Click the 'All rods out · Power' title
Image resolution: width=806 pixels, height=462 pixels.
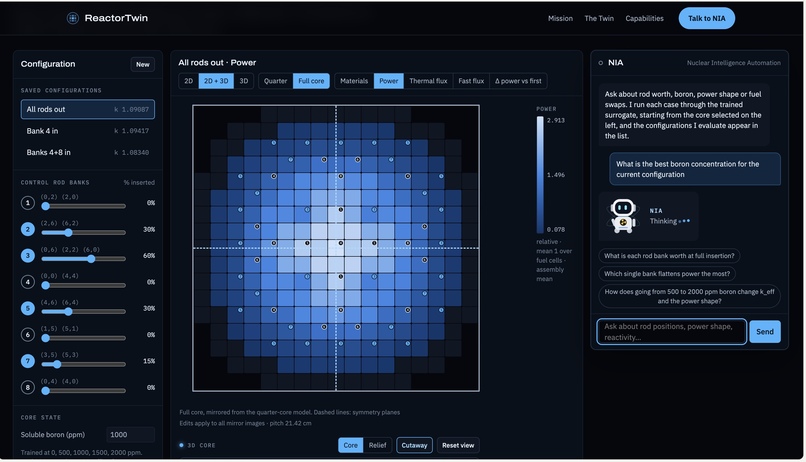coord(217,63)
